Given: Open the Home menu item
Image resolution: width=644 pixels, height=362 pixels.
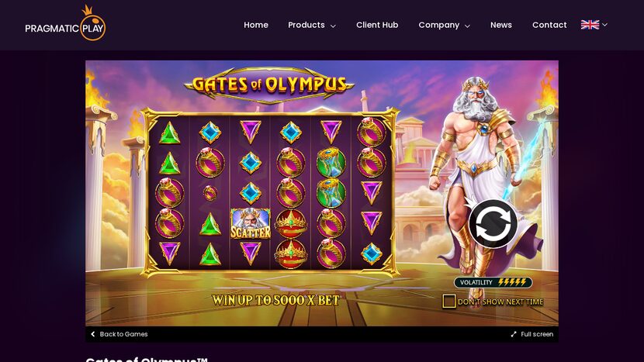Looking at the screenshot, I should [x=256, y=25].
